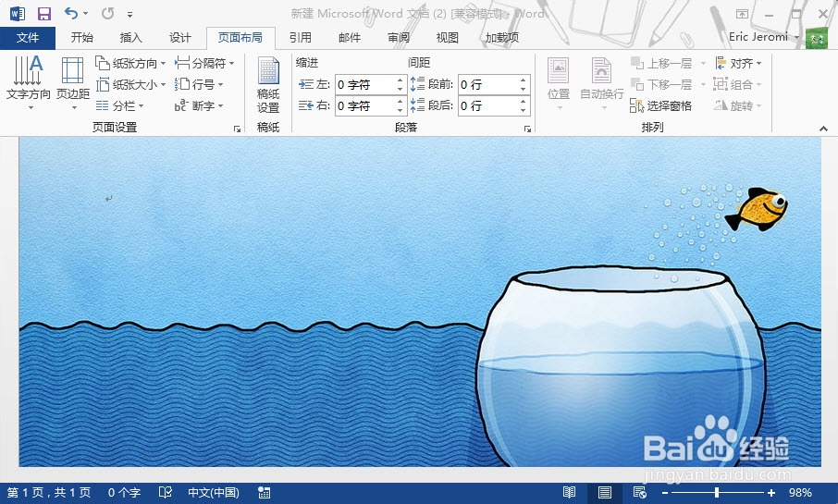Image resolution: width=838 pixels, height=504 pixels.
Task: Open the Selection Pane (选择窗格)
Action: (x=661, y=105)
